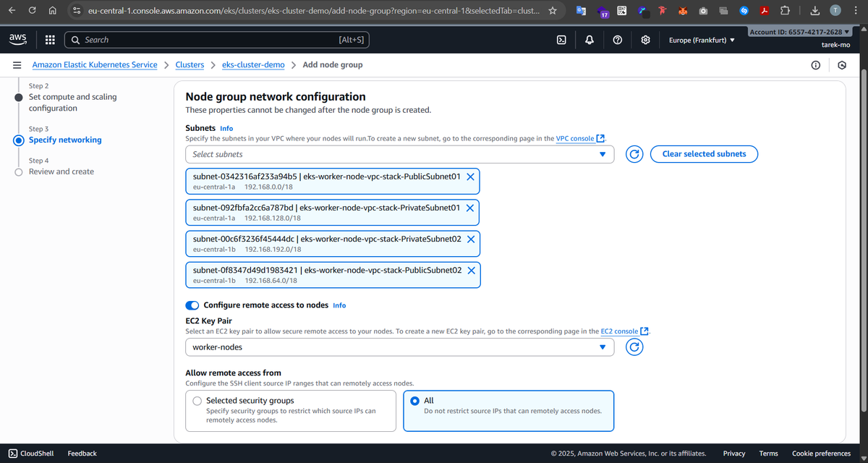Open the Shazam extension
The image size is (868, 463).
pyautogui.click(x=744, y=11)
